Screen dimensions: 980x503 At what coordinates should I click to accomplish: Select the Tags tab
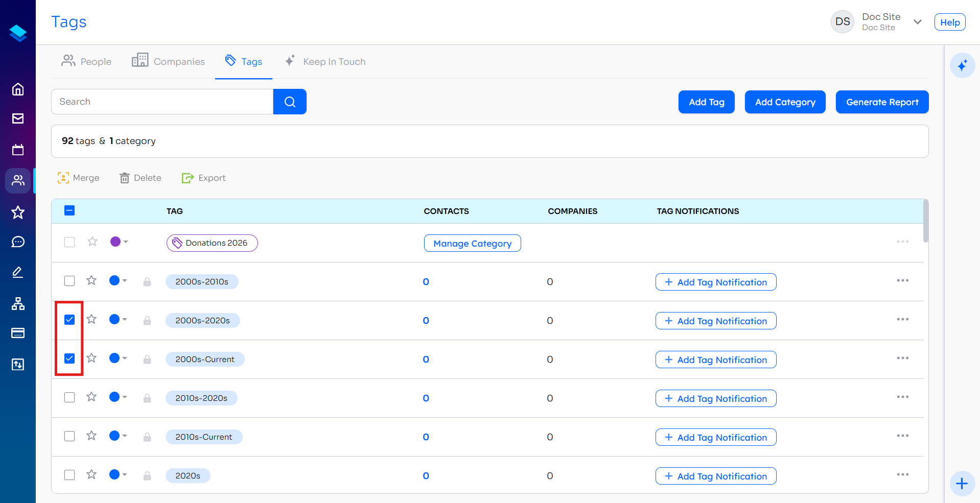[244, 61]
